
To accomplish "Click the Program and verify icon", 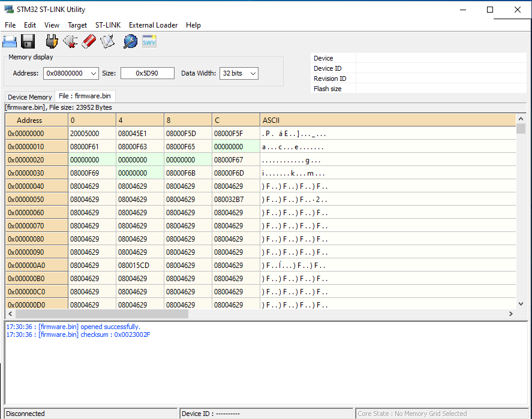I will point(107,42).
